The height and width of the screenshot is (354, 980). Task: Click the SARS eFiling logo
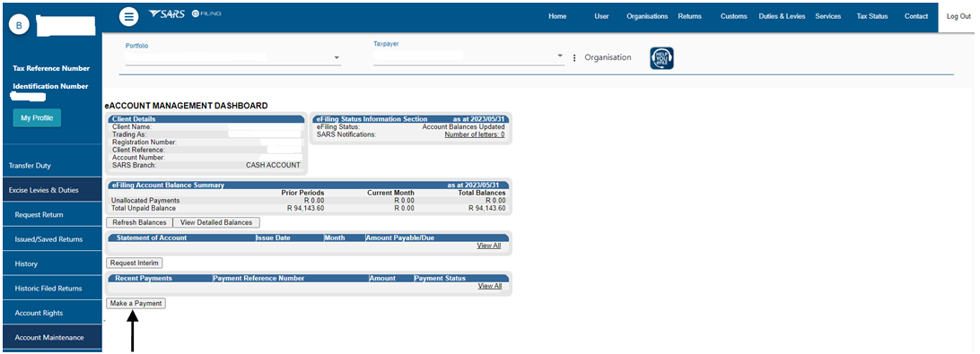pos(185,13)
